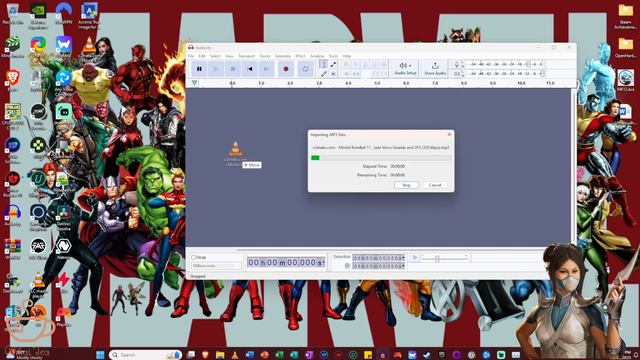640x360 pixels.
Task: Click the Share Audio button
Action: point(435,69)
